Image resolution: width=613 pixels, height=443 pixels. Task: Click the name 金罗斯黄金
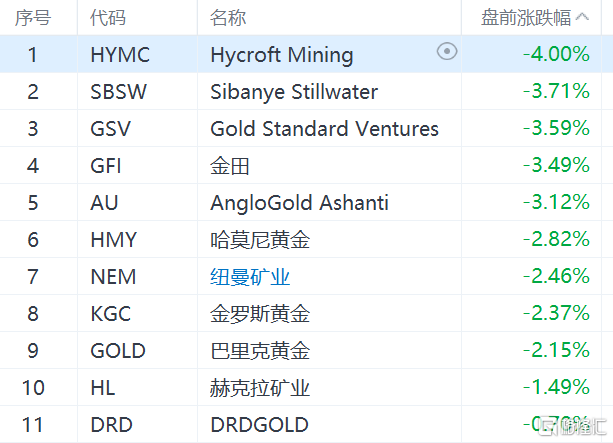point(260,314)
